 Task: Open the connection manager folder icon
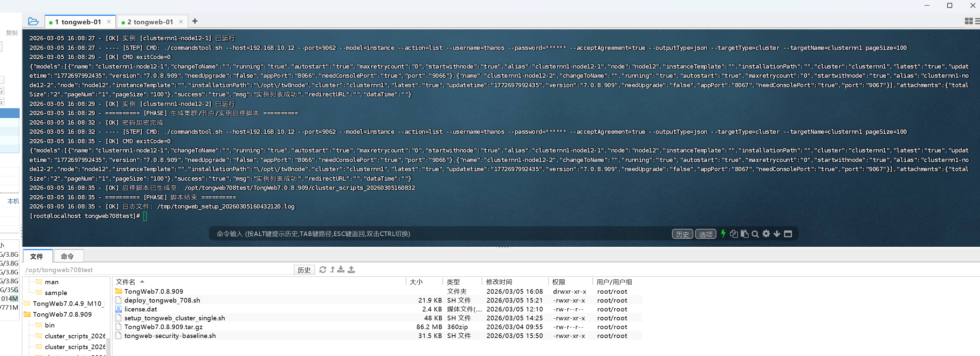[33, 22]
